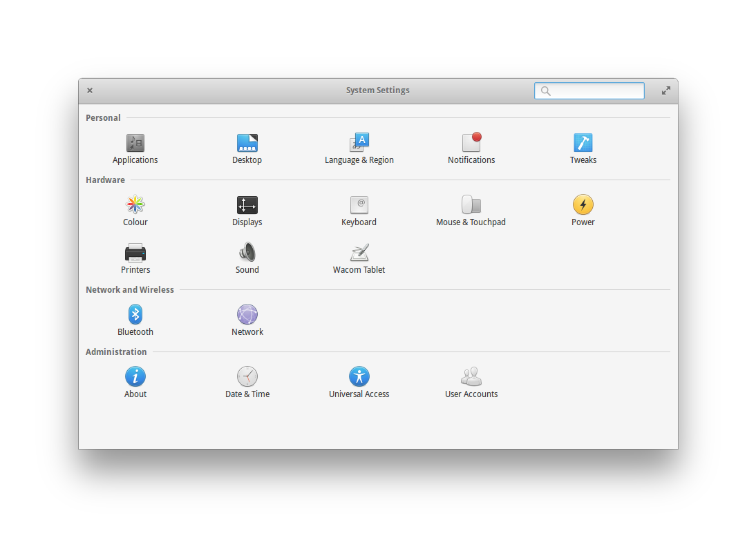Viewport: 756px width, 549px height.
Task: Open the Displays settings icon
Action: (x=247, y=205)
